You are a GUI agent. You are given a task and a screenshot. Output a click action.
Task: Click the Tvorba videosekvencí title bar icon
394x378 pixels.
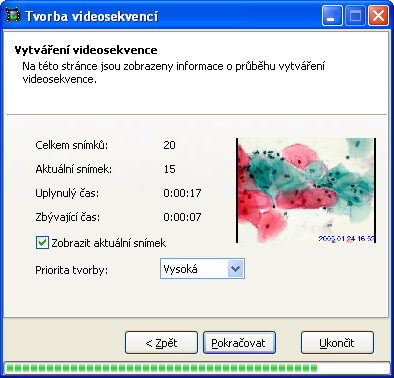click(x=13, y=16)
